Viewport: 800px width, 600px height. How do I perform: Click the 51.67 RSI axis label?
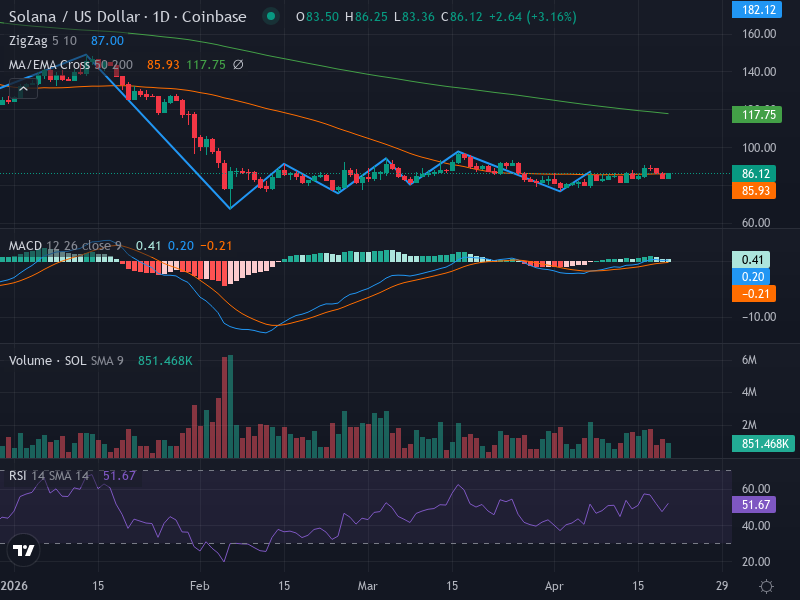(754, 505)
